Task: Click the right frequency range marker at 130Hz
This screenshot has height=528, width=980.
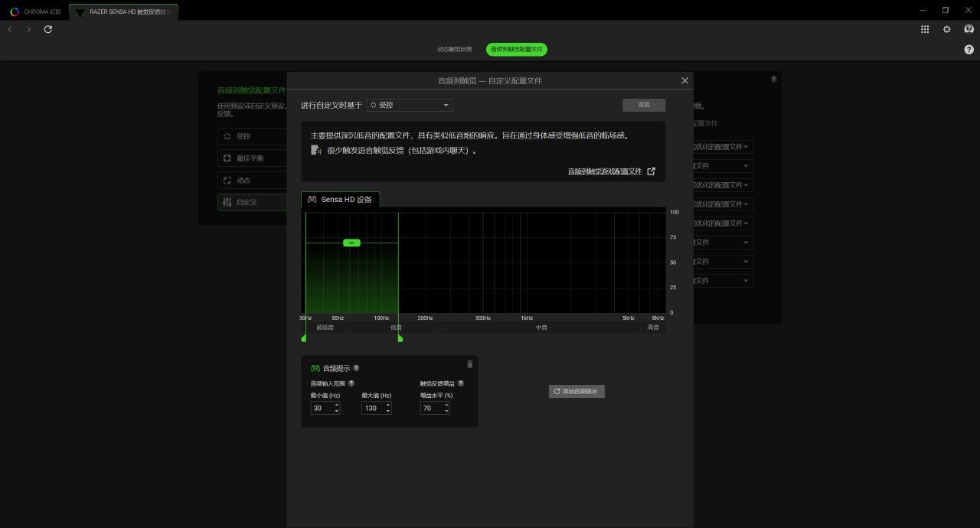Action: click(400, 337)
